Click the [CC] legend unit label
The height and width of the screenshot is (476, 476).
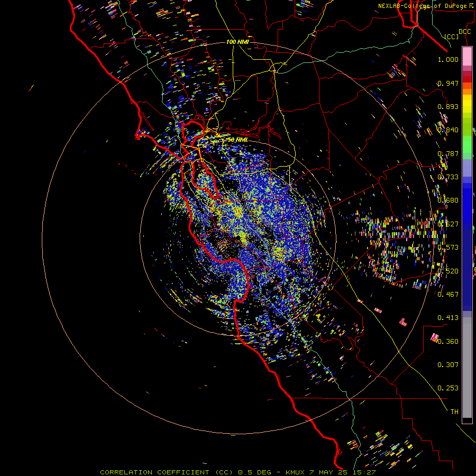coord(452,36)
